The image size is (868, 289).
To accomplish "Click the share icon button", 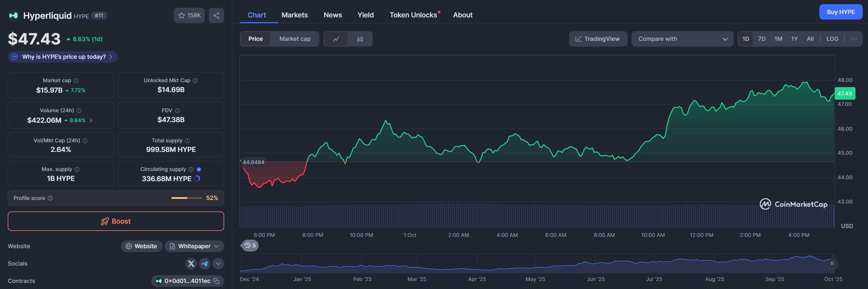I will pos(216,15).
